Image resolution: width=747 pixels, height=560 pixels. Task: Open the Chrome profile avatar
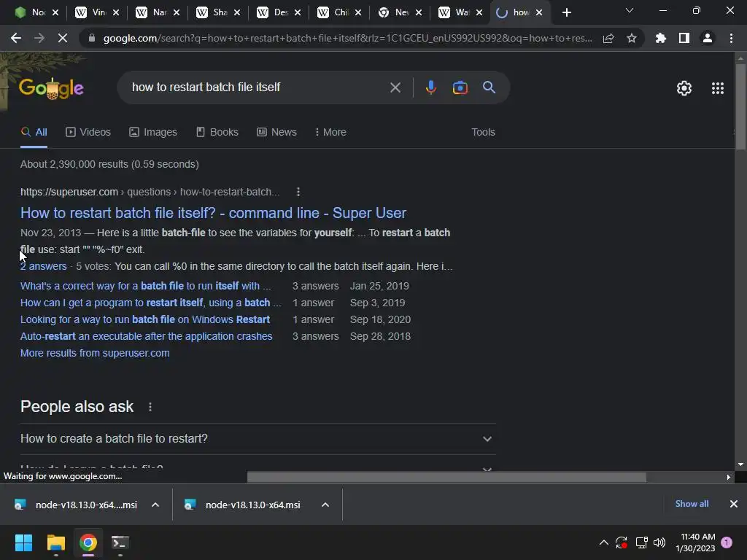tap(708, 38)
